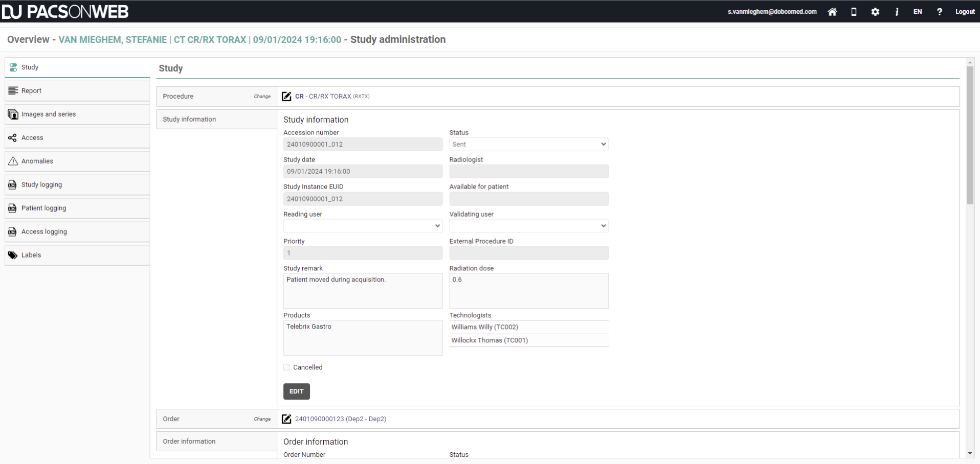Click the edit icon beside order 2401090000123
This screenshot has width=980, height=464.
pos(286,419)
